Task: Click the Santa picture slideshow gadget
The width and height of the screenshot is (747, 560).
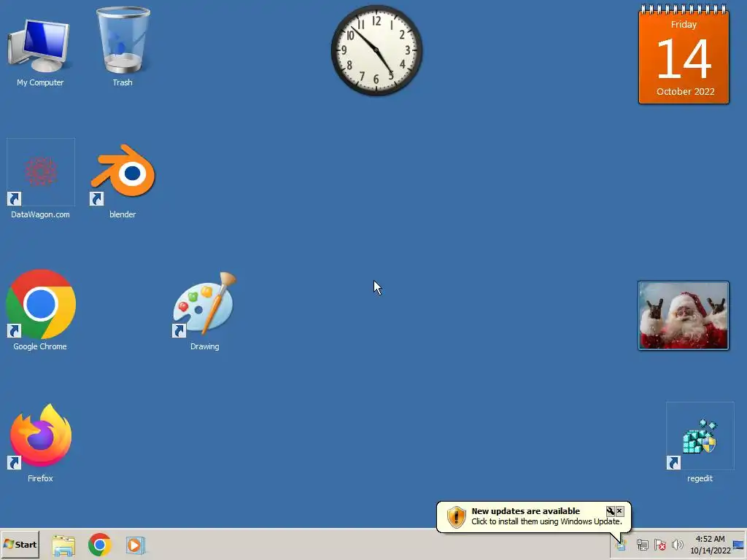Action: point(683,316)
